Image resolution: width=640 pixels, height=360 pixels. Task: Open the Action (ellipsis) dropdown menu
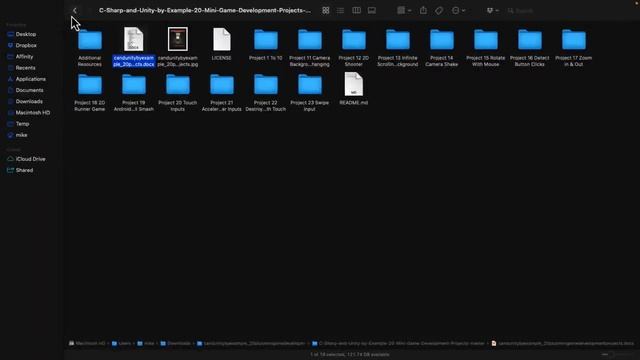point(458,11)
